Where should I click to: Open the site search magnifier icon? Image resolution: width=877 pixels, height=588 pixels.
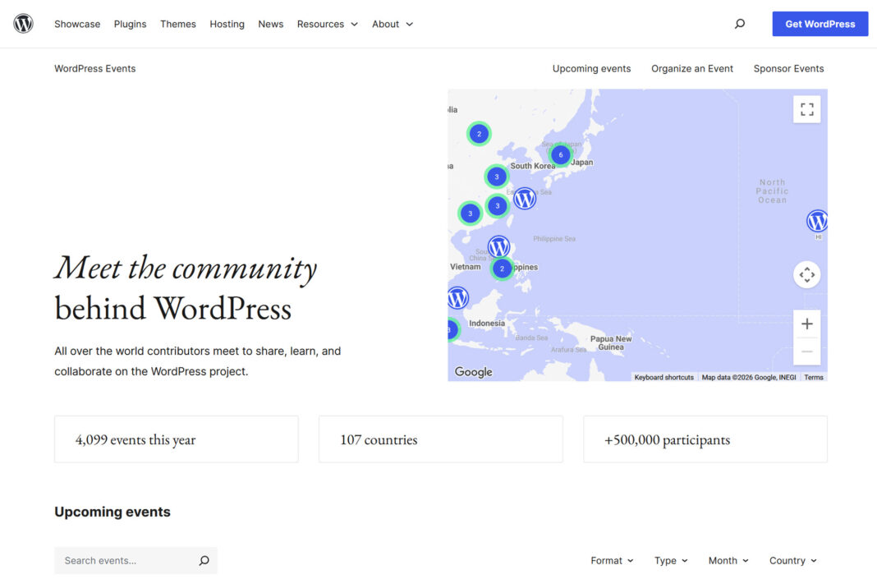739,24
